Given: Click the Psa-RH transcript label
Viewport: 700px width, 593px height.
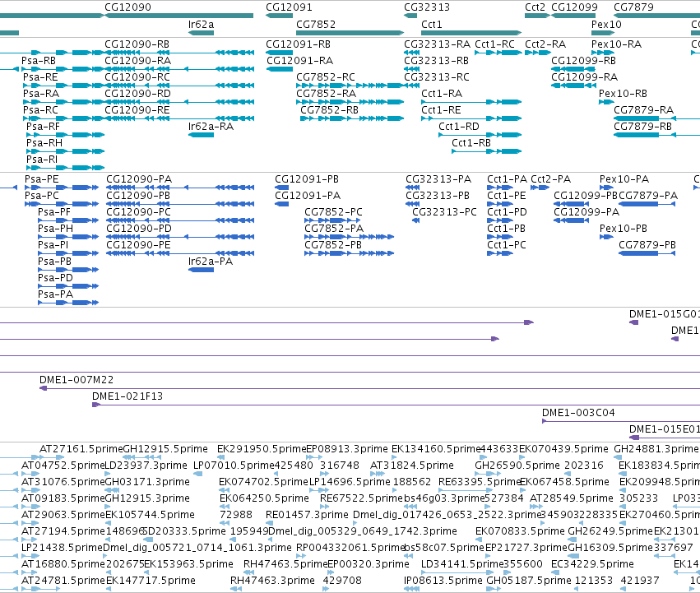Looking at the screenshot, I should click(x=44, y=143).
